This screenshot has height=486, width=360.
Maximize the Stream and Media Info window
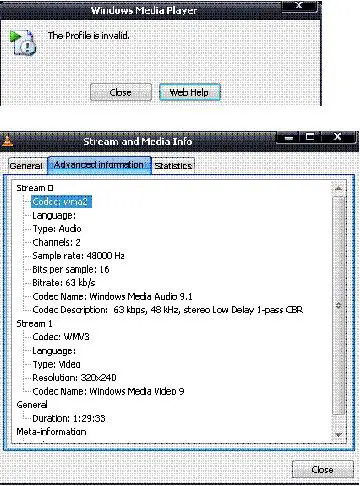coord(310,137)
